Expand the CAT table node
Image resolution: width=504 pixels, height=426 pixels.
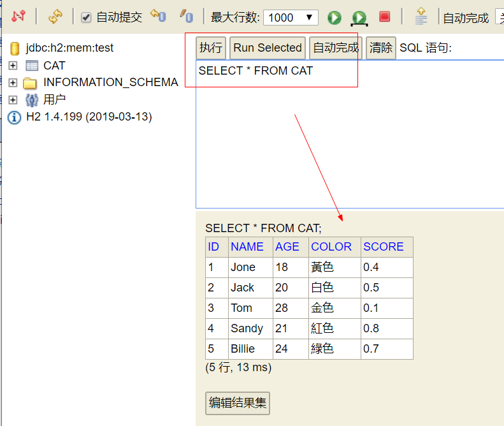pos(13,66)
